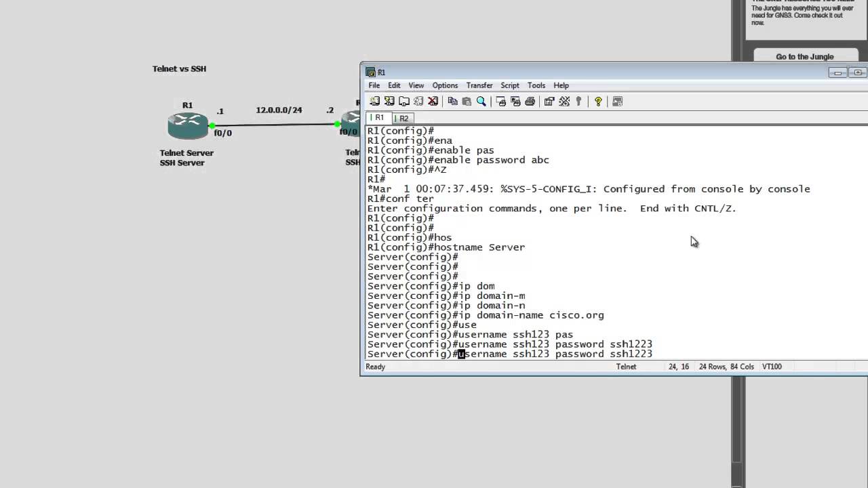Click the Disconnect icon with red X
Image resolution: width=868 pixels, height=488 pixels.
coord(433,101)
